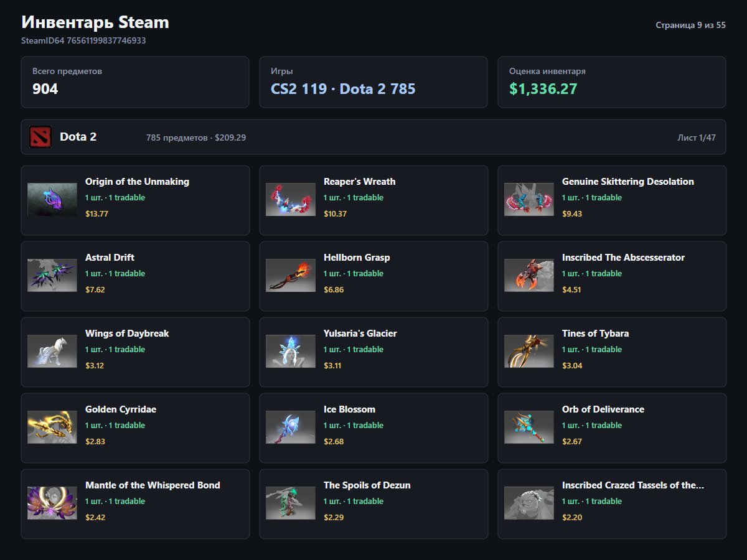Click the Инвентарь Steam page heading
This screenshot has height=560, width=747.
pyautogui.click(x=95, y=22)
